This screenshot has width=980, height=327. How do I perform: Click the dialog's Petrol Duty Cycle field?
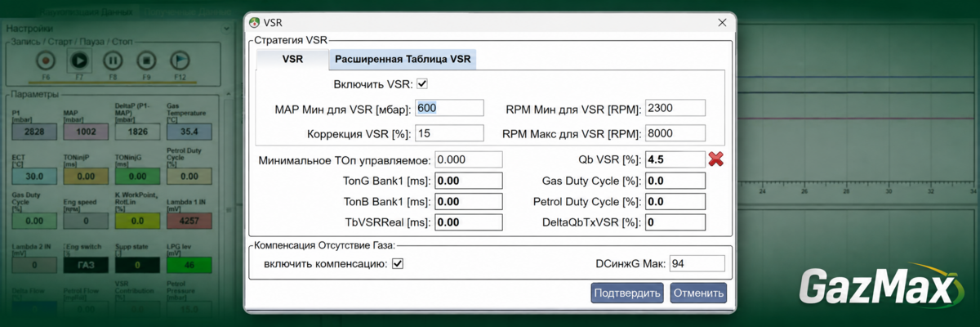point(675,201)
